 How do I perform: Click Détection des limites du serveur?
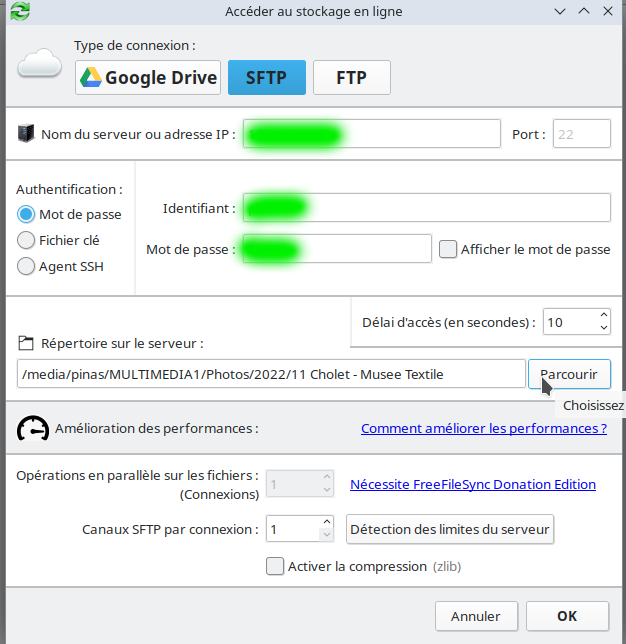[449, 528]
